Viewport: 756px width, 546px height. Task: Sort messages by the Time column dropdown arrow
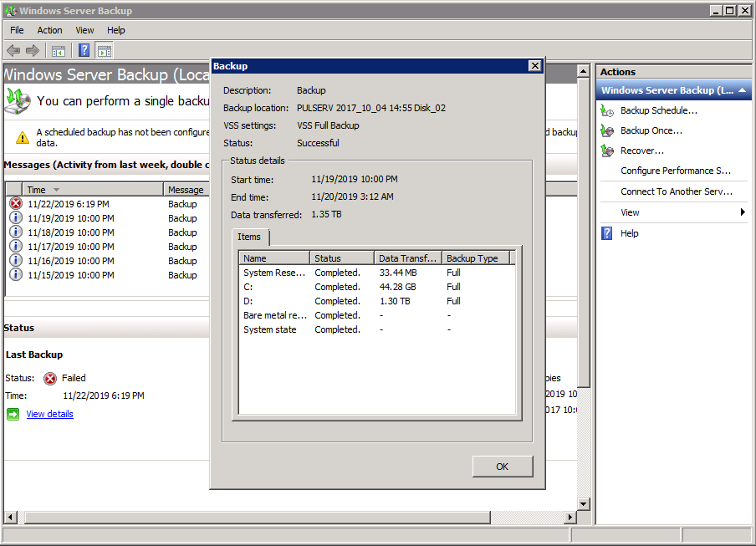tap(56, 190)
